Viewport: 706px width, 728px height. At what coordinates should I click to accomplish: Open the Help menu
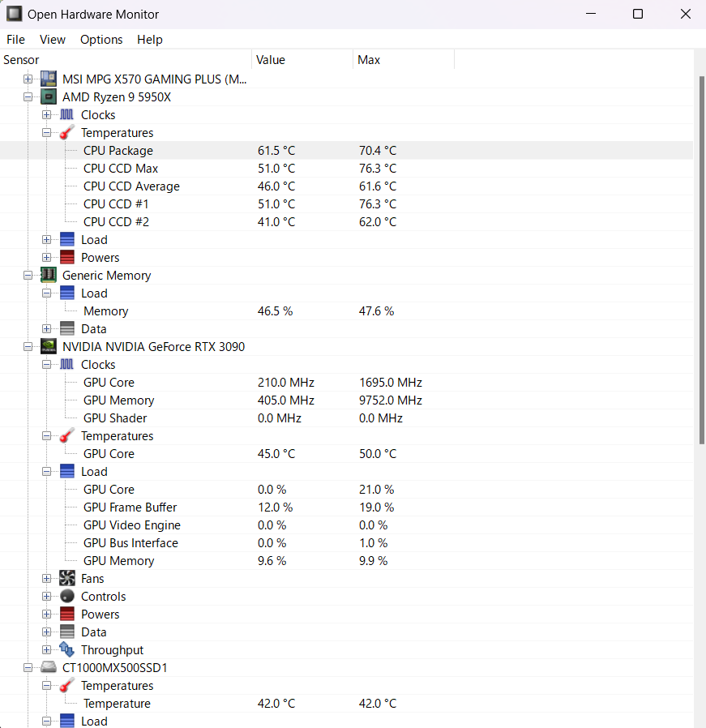149,40
